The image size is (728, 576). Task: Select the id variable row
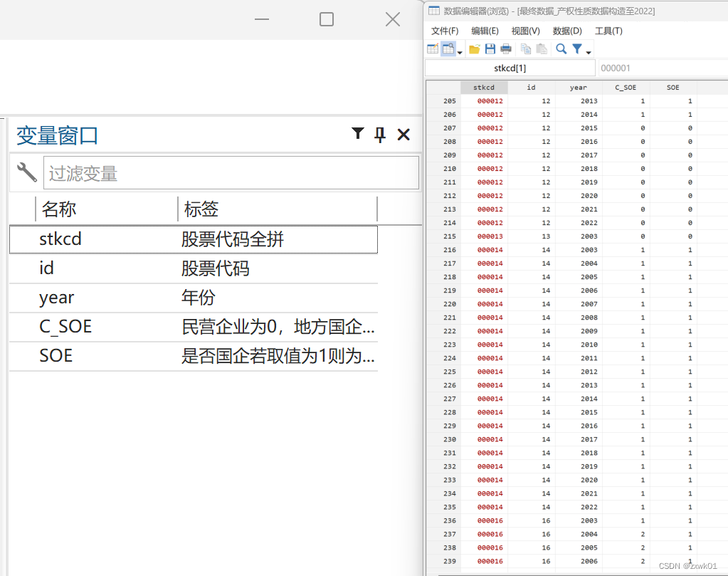click(194, 268)
